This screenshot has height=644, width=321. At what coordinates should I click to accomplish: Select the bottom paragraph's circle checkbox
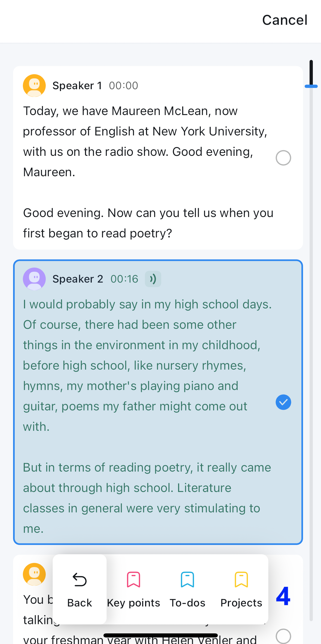[283, 636]
